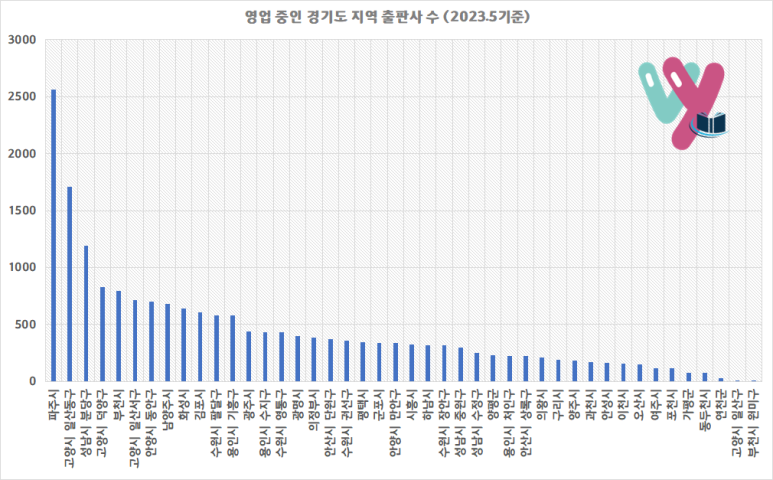Select the y-axis value 1000
773x480 pixels.
coord(22,268)
